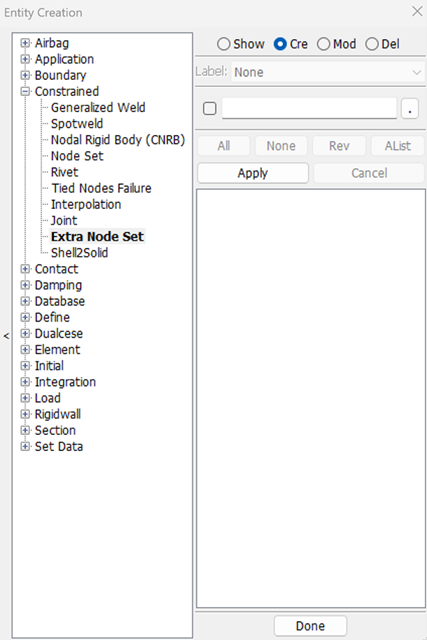427x640 pixels.
Task: Select Extra Node Set item
Action: tap(97, 237)
